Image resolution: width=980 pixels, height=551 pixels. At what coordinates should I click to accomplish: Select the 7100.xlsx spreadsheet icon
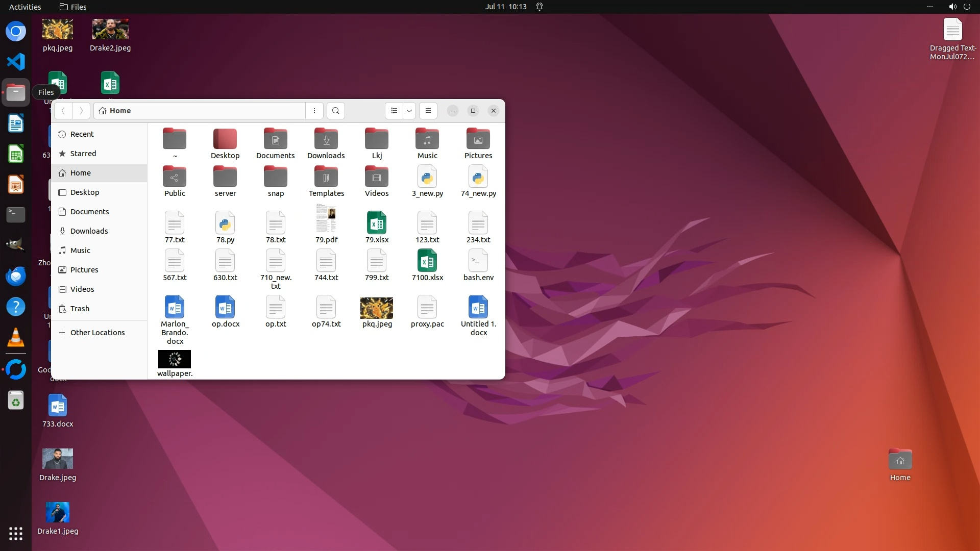tap(427, 261)
